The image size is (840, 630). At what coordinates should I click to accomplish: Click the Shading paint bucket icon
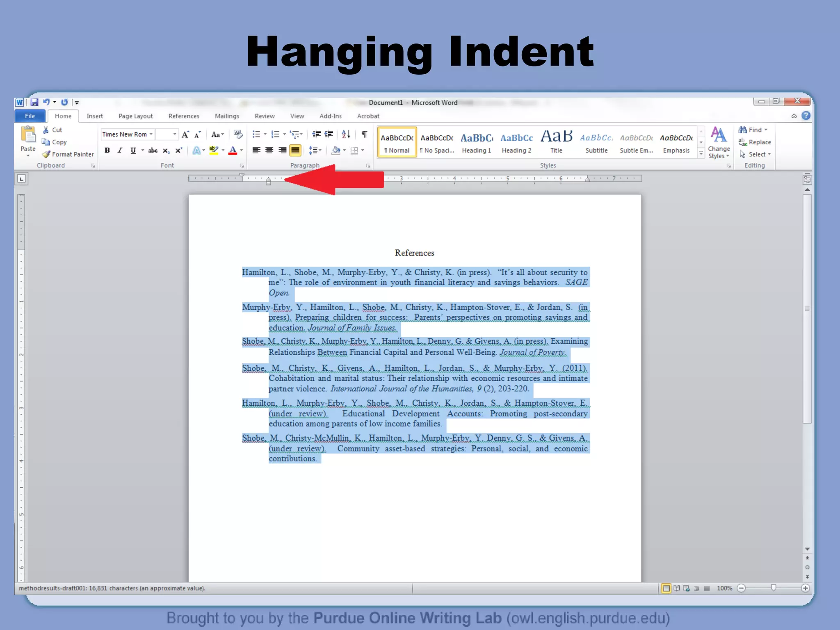pos(336,151)
